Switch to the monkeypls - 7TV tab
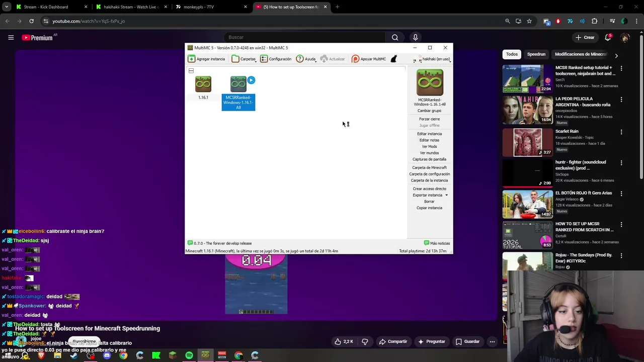Image resolution: width=644 pixels, height=362 pixels. coord(211,7)
